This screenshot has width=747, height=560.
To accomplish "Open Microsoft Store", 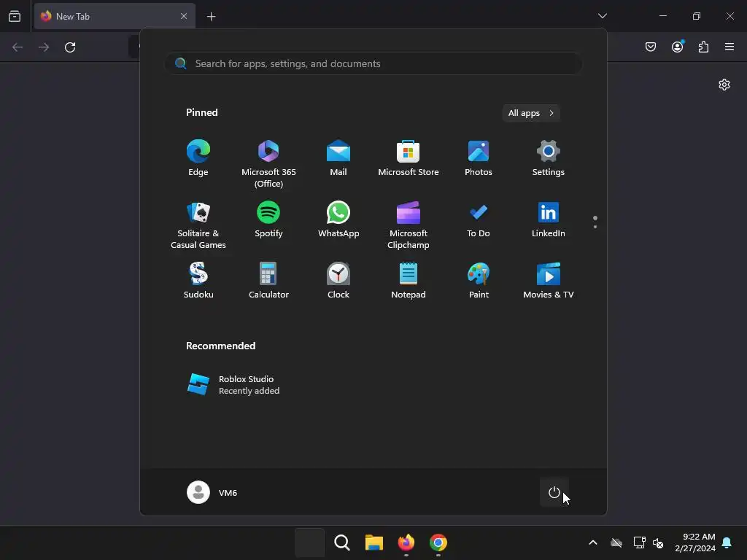I will click(x=409, y=158).
